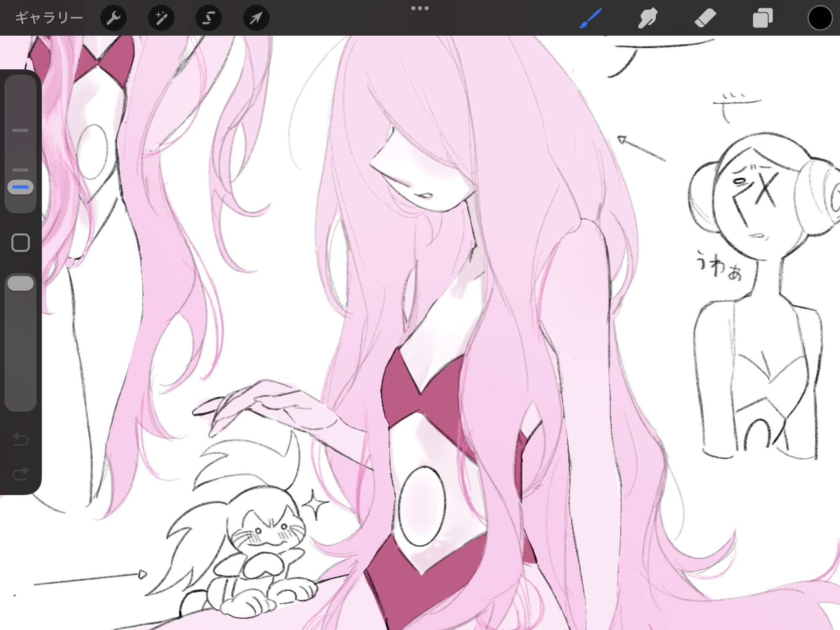
Task: Select the Smudge finger tool
Action: pyautogui.click(x=648, y=18)
